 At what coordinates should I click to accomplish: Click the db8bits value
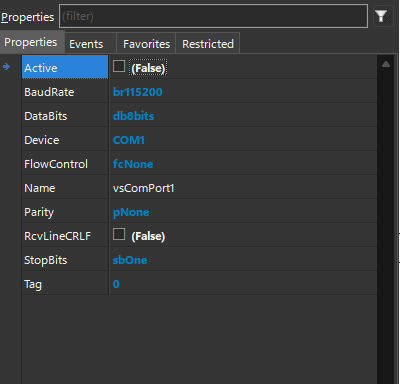[133, 116]
